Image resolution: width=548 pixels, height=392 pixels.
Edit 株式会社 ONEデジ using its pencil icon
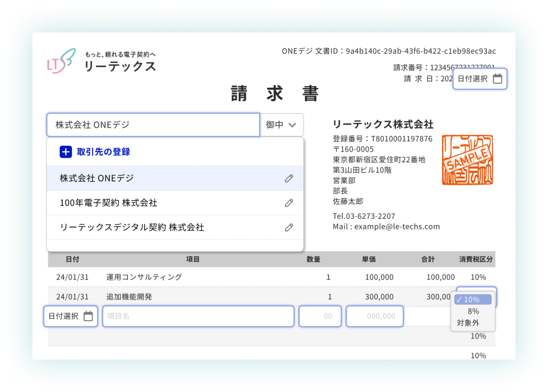[289, 179]
